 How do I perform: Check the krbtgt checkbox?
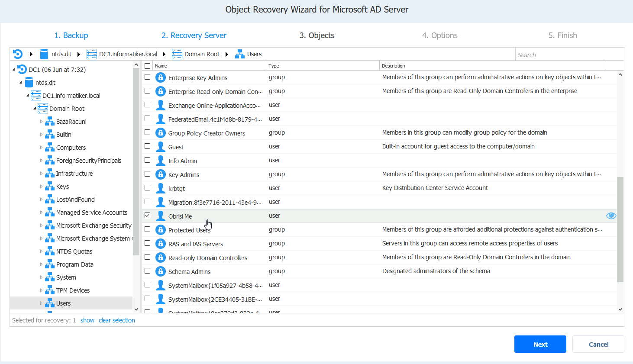[148, 188]
